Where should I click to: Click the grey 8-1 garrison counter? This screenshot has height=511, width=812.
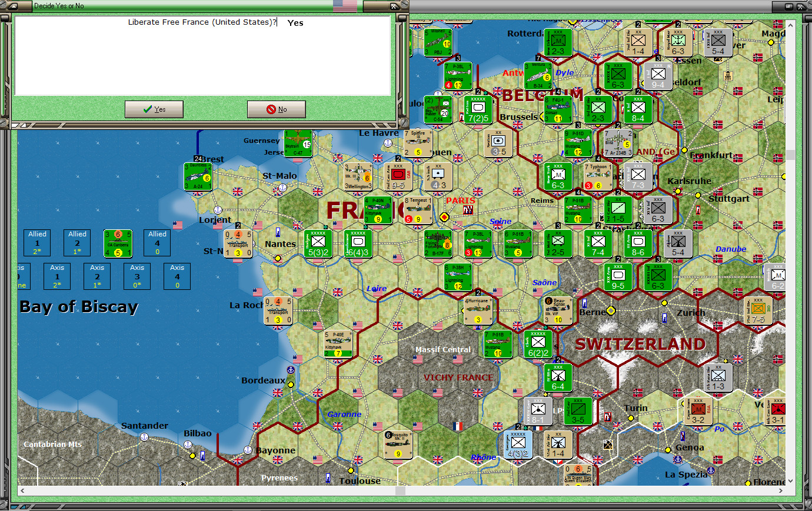538,411
